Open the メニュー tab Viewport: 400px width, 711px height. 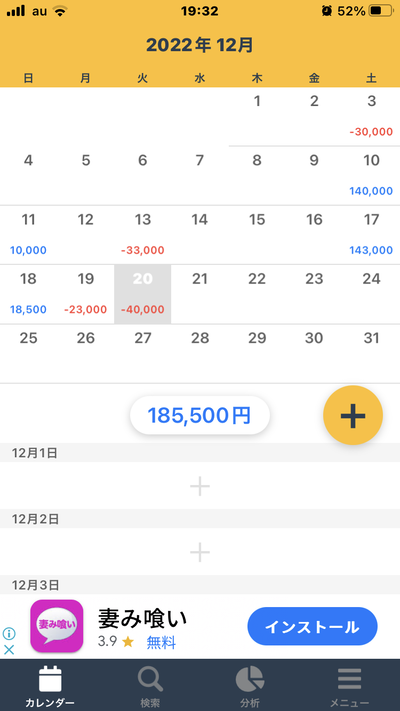coord(349,687)
